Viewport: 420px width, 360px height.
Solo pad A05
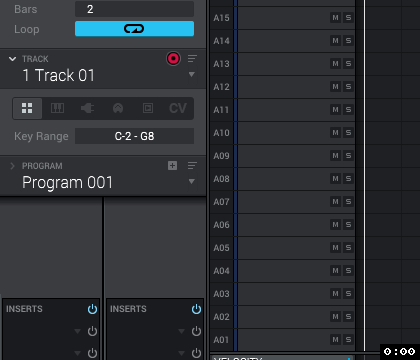click(348, 248)
